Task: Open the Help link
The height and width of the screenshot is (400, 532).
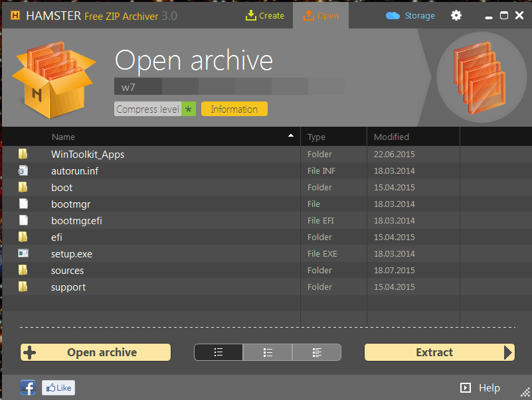Action: [x=489, y=388]
